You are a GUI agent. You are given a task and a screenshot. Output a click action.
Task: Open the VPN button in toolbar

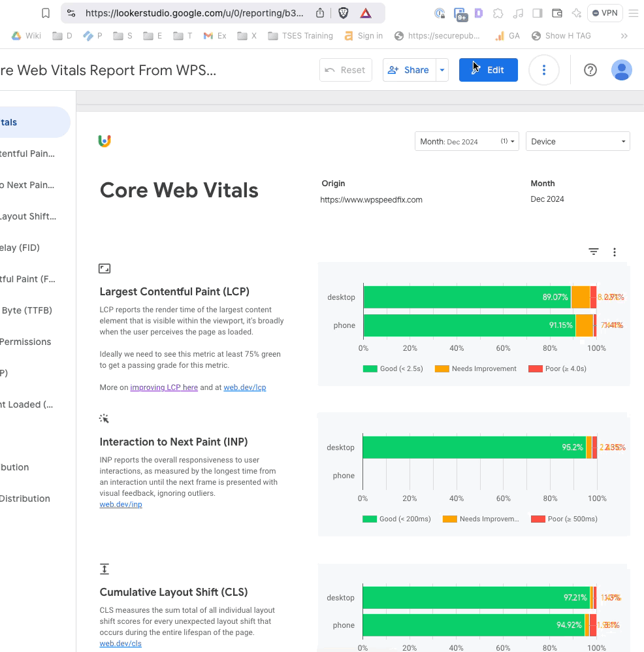pyautogui.click(x=605, y=13)
